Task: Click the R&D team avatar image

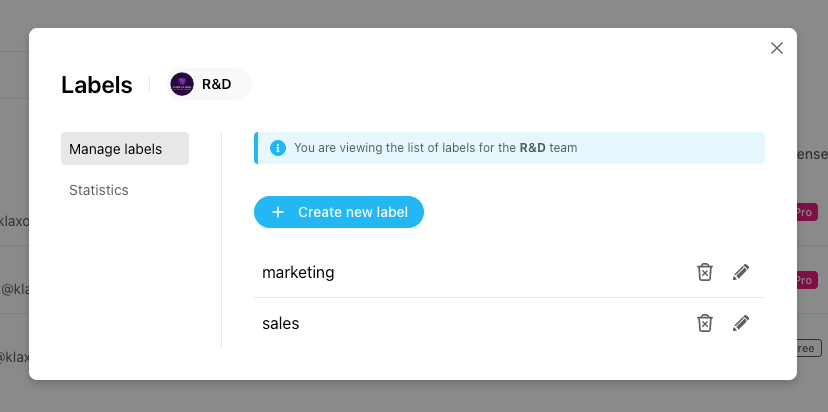Action: coord(182,84)
